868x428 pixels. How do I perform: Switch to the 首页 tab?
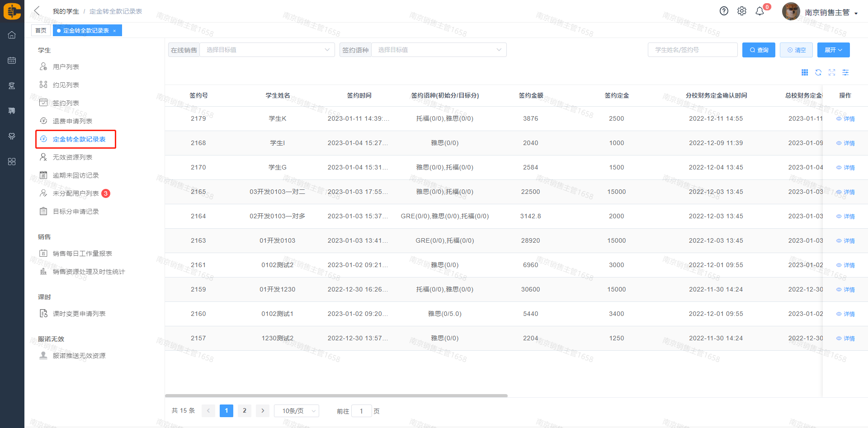click(41, 30)
